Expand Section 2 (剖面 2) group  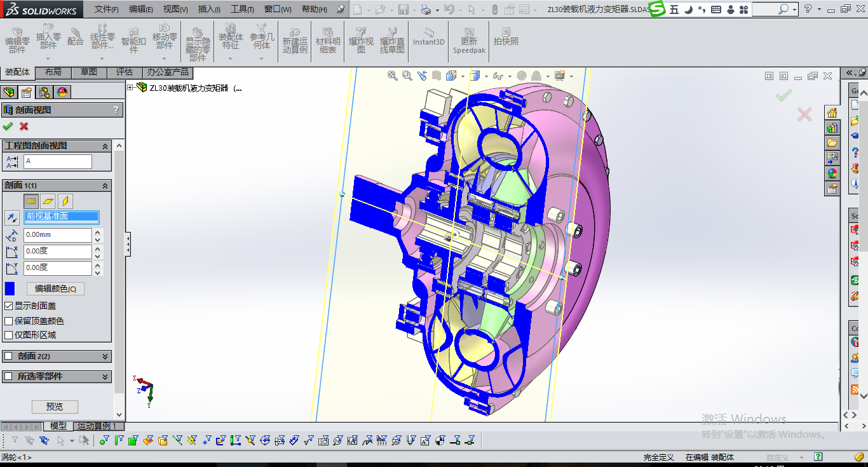105,356
